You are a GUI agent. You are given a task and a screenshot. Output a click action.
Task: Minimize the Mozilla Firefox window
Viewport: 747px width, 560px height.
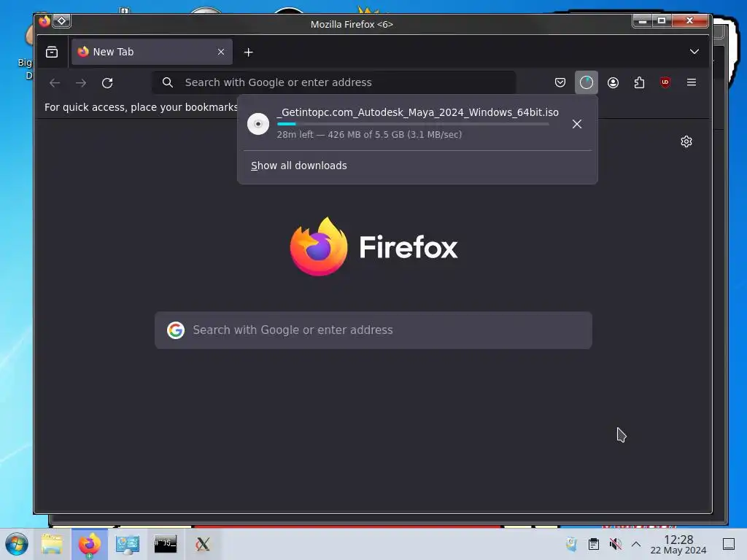pos(642,21)
